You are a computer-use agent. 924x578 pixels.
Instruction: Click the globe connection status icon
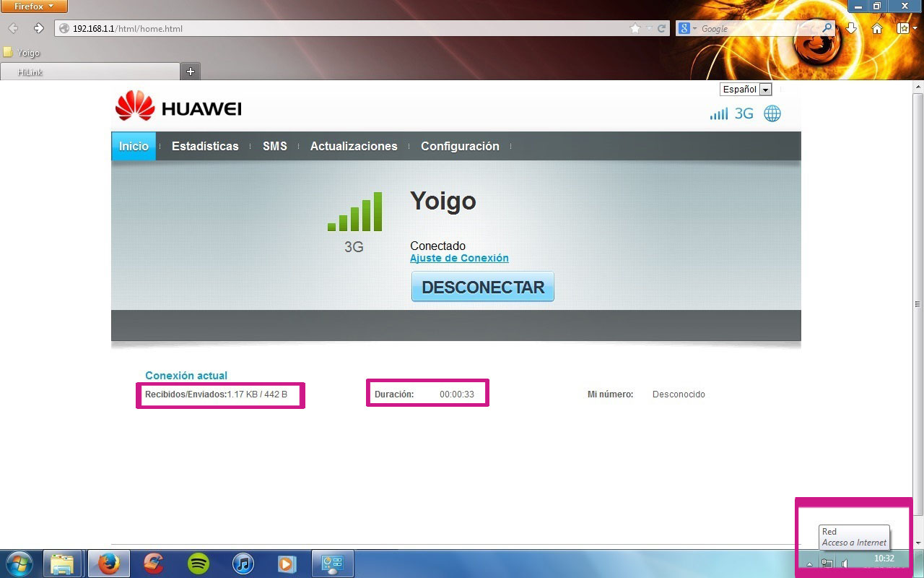[x=772, y=113]
